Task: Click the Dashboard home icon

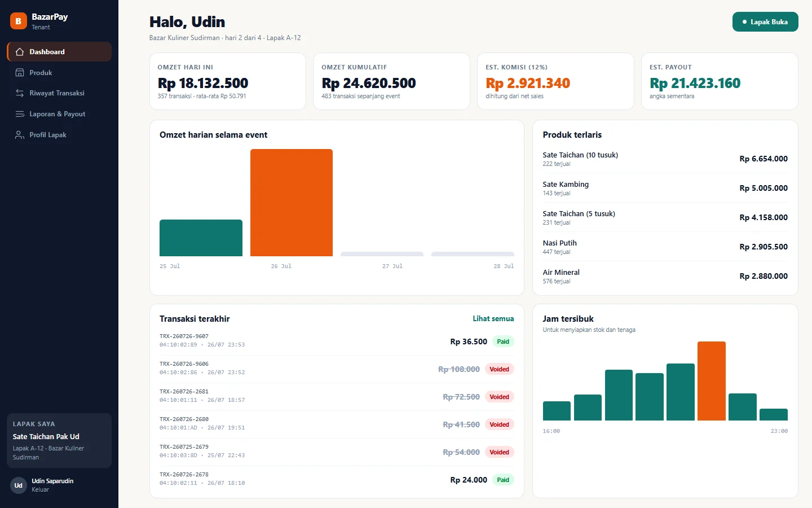Action: (20, 52)
